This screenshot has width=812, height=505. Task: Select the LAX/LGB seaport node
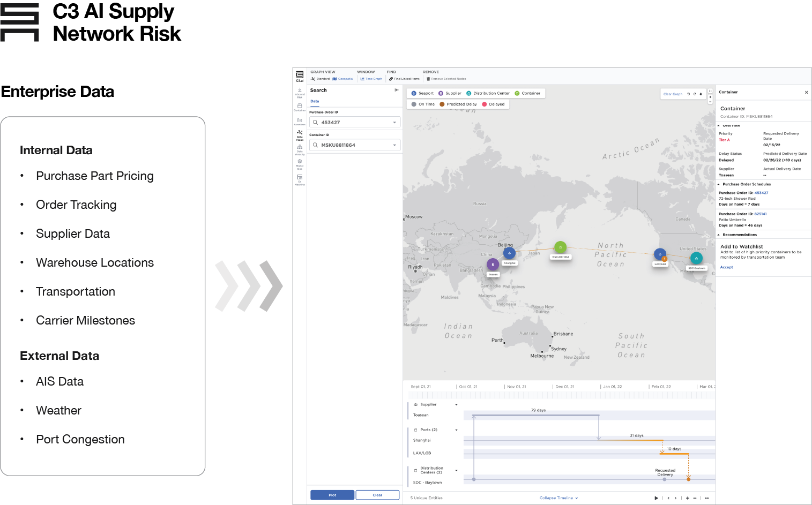[x=660, y=254]
